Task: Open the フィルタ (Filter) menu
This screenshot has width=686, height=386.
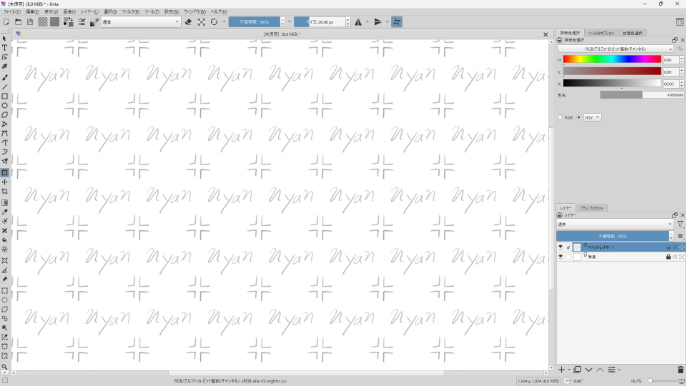Action: [130, 12]
